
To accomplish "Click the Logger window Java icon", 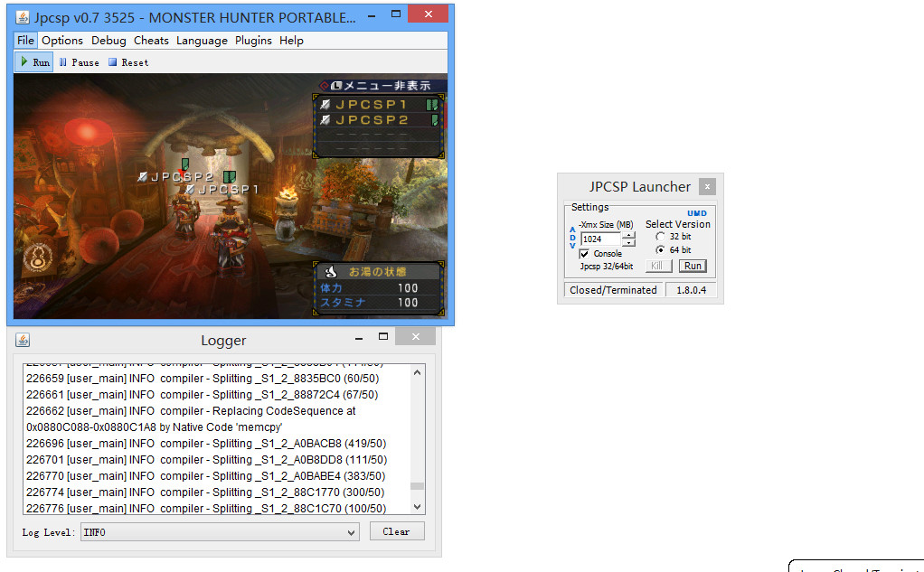I will click(x=23, y=340).
